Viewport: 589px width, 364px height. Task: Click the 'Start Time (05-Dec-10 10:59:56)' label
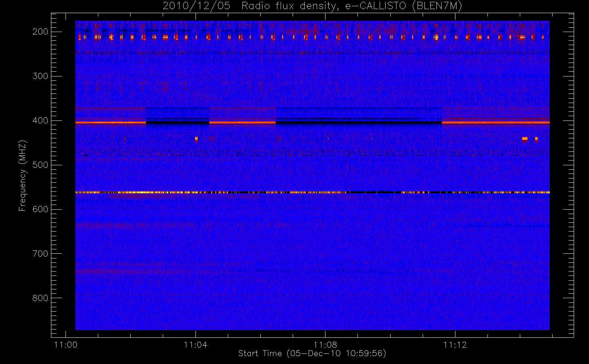pos(312,353)
